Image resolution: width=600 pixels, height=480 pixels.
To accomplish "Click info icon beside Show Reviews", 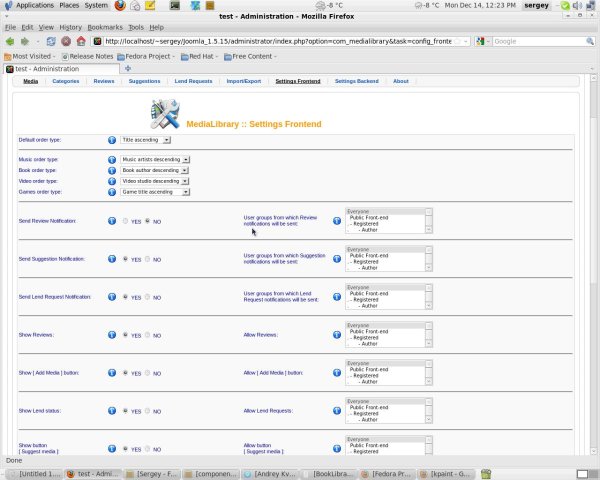I will point(112,335).
